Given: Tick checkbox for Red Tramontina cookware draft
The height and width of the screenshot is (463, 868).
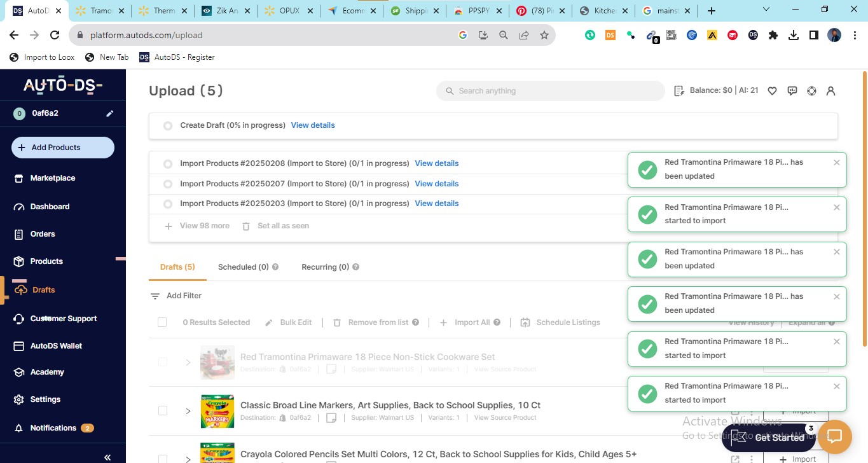Looking at the screenshot, I should click(163, 362).
